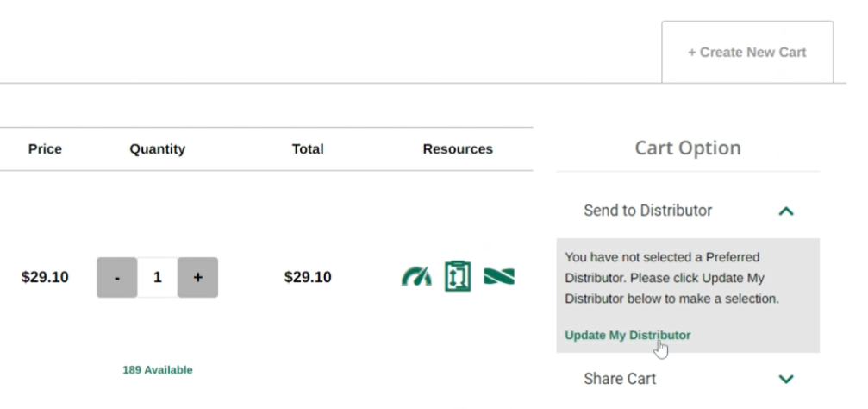Click the Send to Distributor section title
868x409 pixels.
(647, 211)
